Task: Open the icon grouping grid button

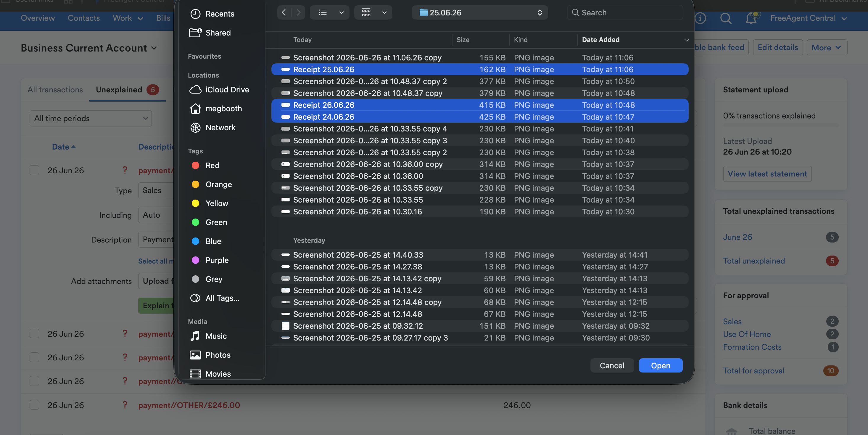Action: pyautogui.click(x=366, y=12)
